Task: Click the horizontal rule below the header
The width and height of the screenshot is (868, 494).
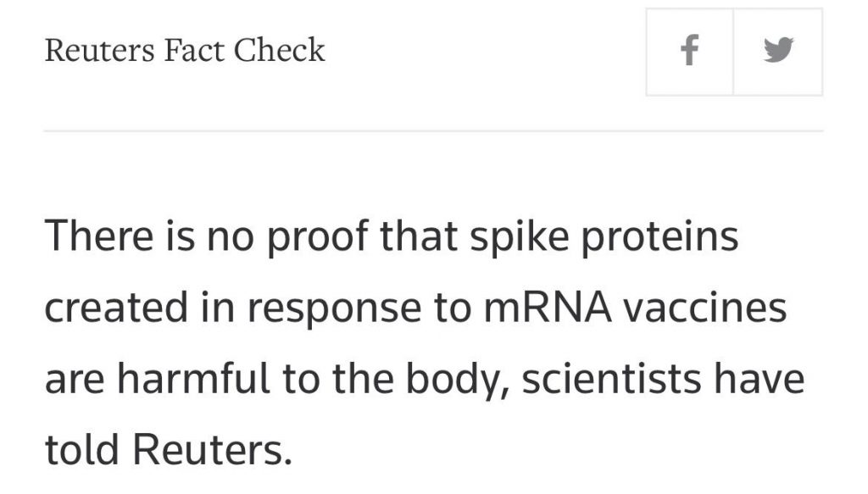Action: (x=434, y=130)
